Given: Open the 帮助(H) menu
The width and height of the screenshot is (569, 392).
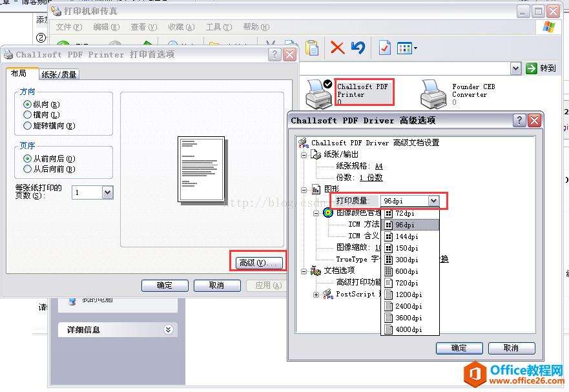Looking at the screenshot, I should tap(256, 27).
